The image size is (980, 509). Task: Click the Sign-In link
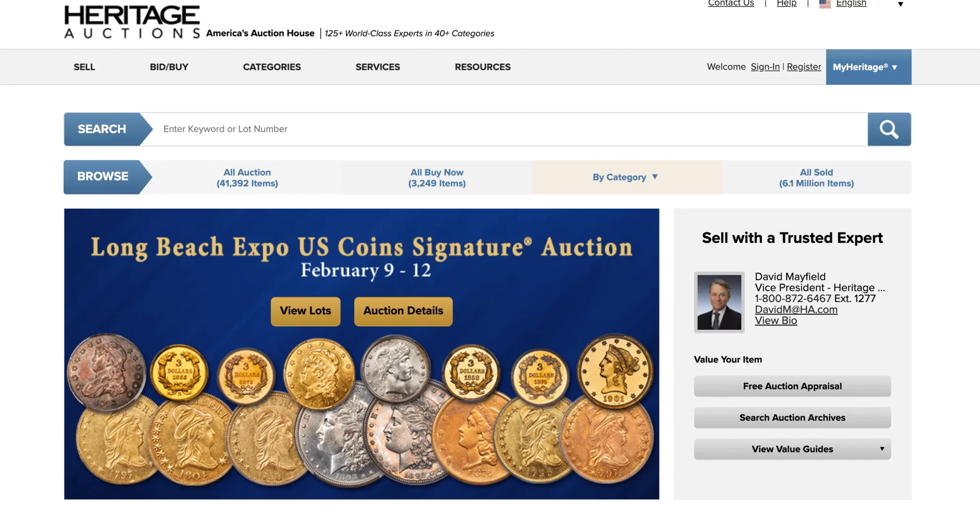[x=765, y=67]
